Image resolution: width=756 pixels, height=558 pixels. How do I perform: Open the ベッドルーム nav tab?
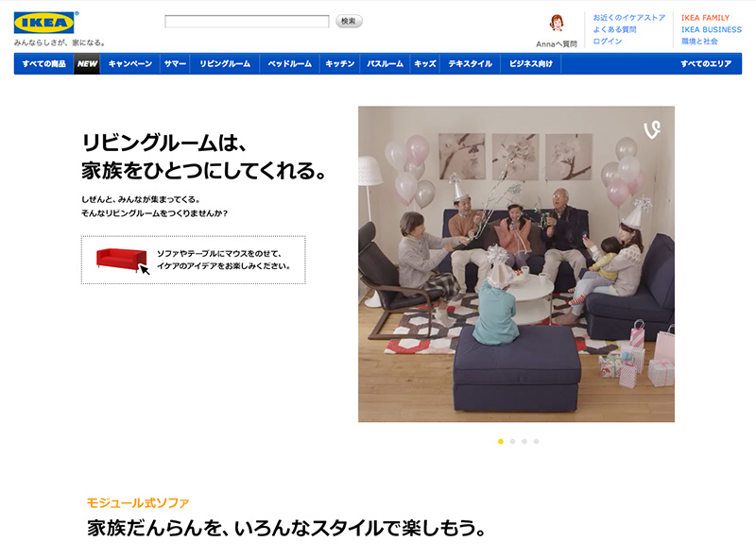point(289,64)
